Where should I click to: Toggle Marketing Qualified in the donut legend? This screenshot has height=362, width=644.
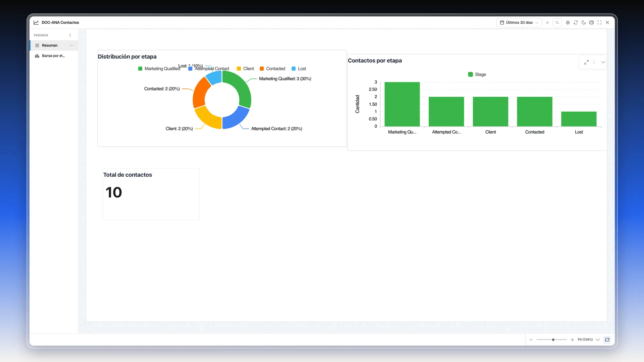tap(159, 69)
